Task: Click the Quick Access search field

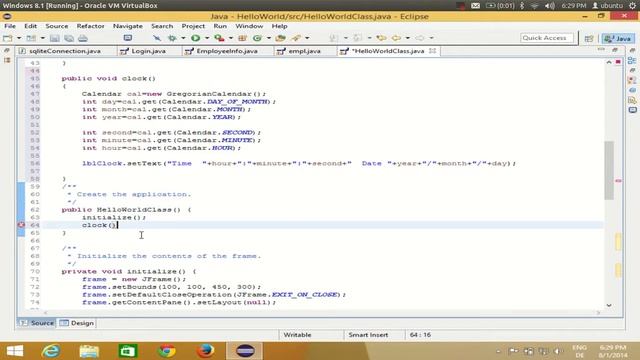Action: [x=547, y=38]
